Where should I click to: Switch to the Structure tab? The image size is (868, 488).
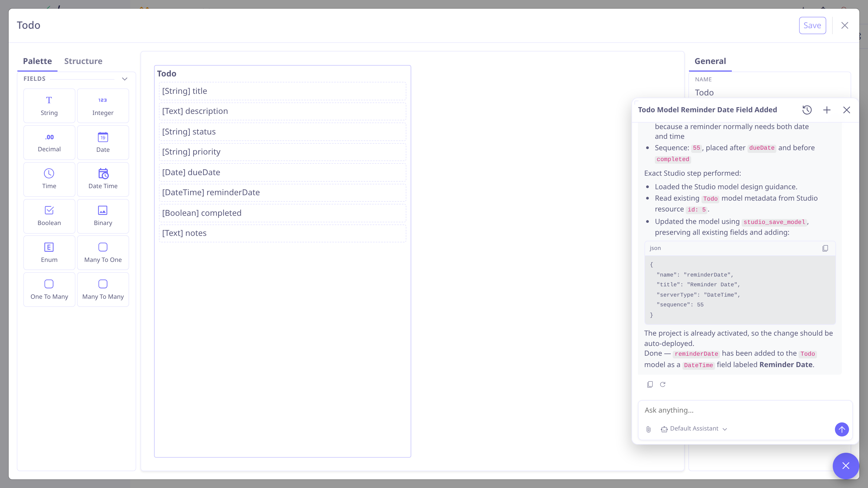tap(83, 61)
